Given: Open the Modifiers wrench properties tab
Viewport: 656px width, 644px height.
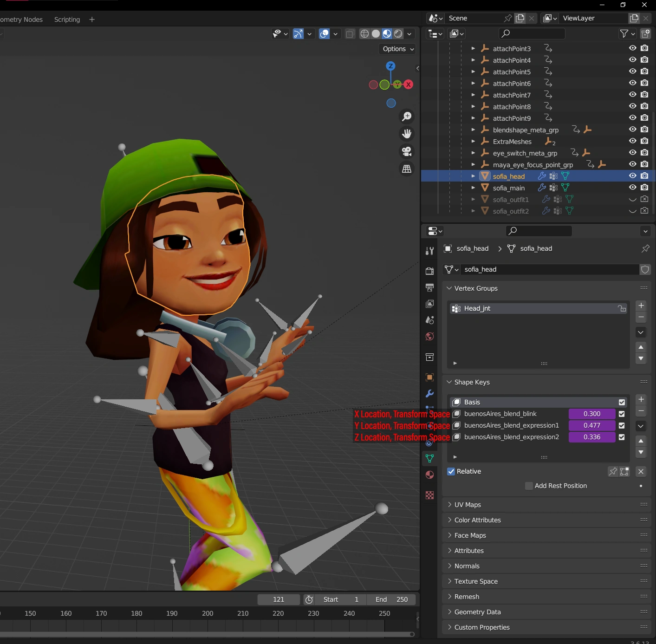Looking at the screenshot, I should (429, 394).
